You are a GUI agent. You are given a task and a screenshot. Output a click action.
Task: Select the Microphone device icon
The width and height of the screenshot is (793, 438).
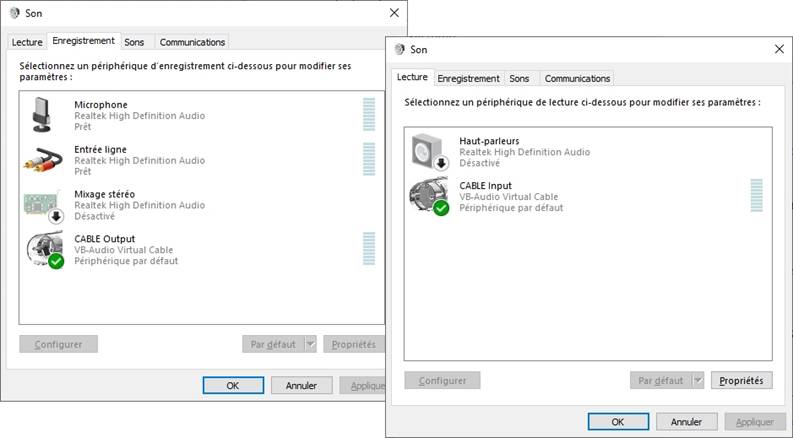tap(42, 115)
